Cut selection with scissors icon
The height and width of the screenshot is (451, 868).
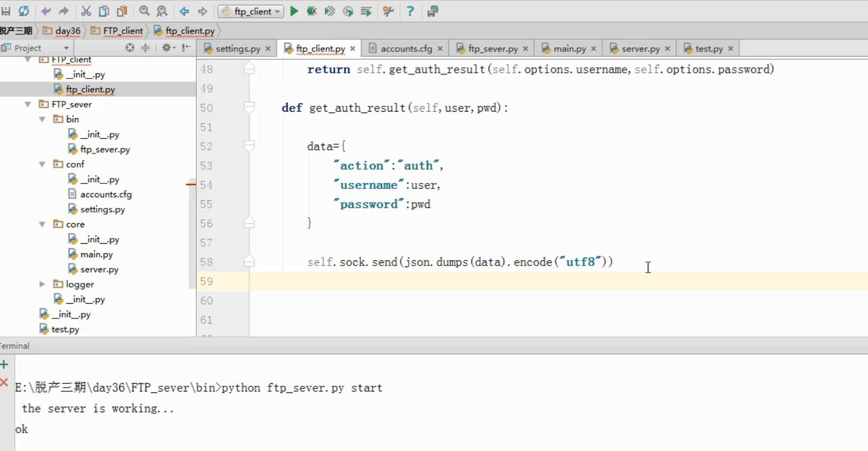click(x=86, y=11)
